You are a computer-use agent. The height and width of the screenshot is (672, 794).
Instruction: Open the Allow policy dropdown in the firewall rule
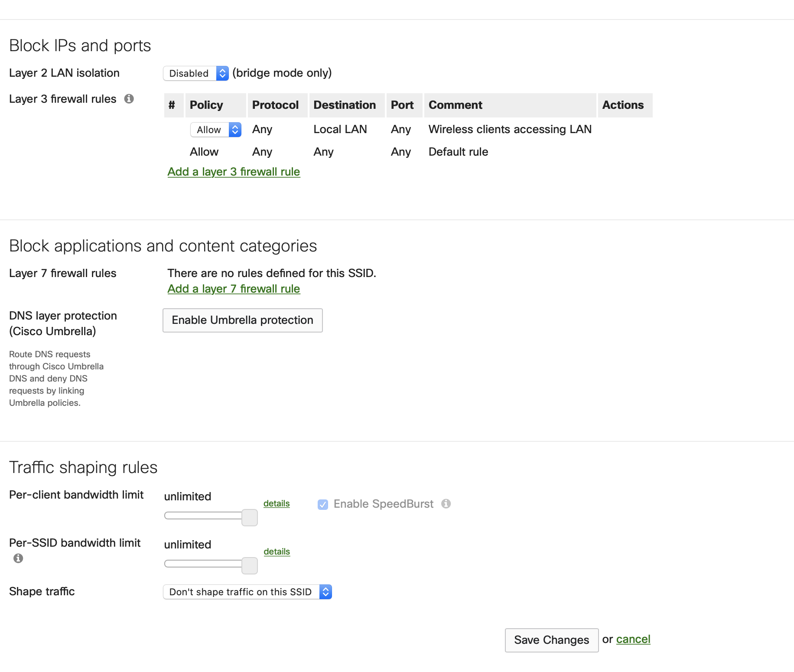click(215, 130)
